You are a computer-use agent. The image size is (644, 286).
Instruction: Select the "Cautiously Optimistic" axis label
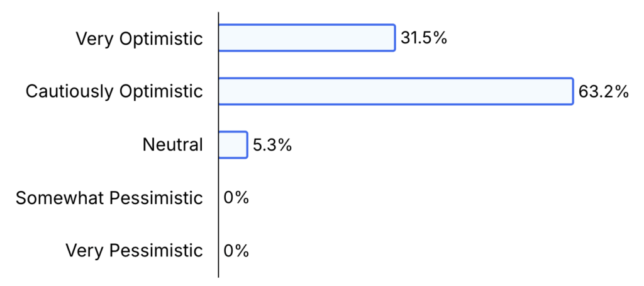pyautogui.click(x=114, y=92)
